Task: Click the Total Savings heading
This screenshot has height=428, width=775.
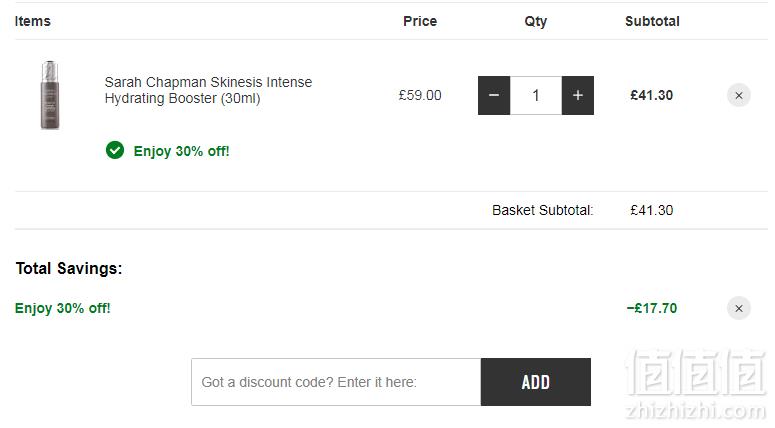Action: click(x=69, y=268)
